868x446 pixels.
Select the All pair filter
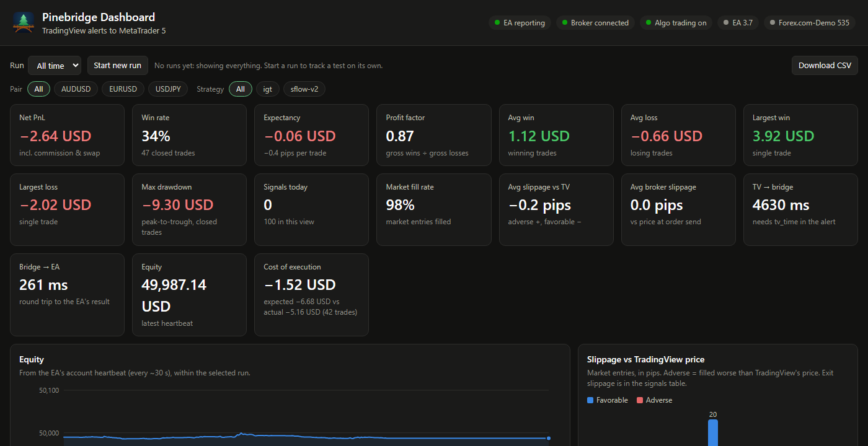click(x=38, y=89)
